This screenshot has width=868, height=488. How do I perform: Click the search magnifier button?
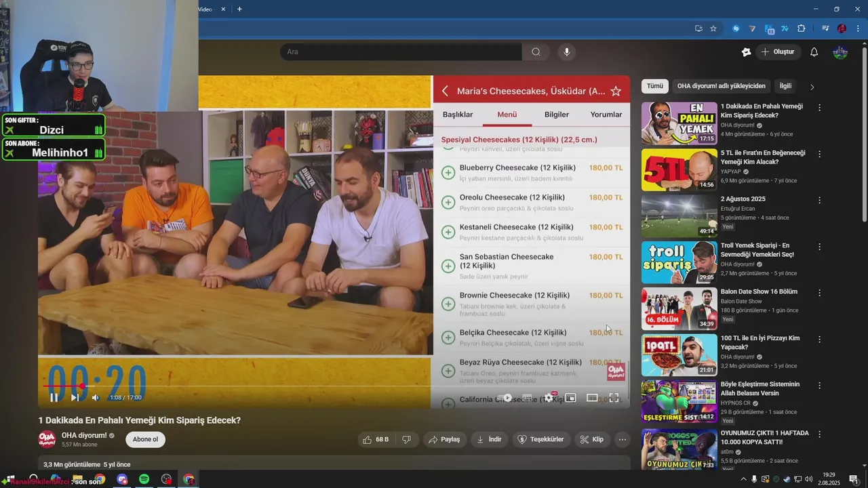coord(536,52)
